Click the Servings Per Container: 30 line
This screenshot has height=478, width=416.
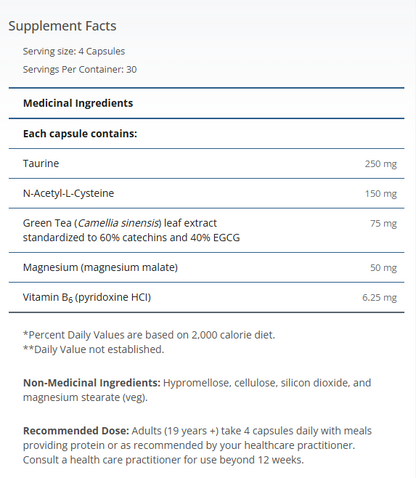click(80, 69)
